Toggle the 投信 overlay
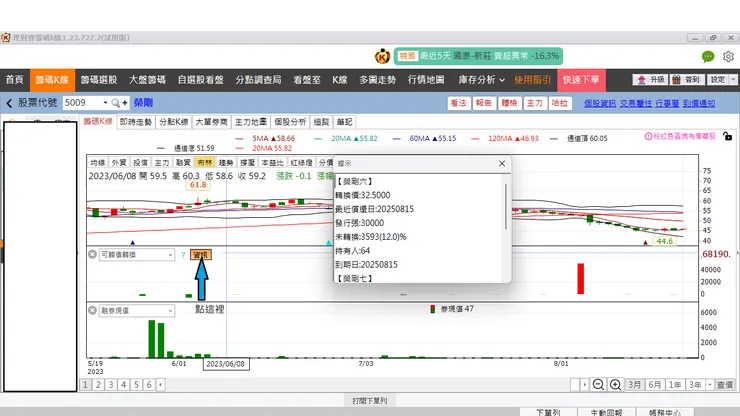This screenshot has width=740, height=416. click(140, 162)
